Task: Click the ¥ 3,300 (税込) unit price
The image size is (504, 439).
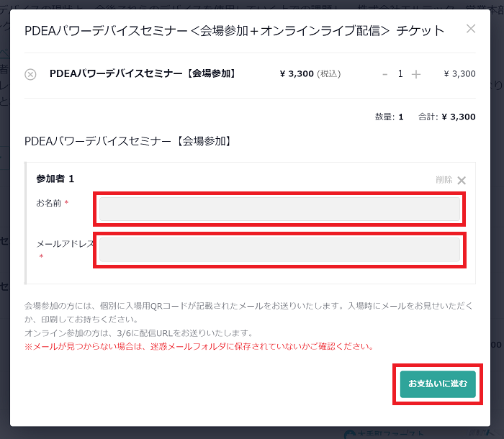Action: pos(310,74)
